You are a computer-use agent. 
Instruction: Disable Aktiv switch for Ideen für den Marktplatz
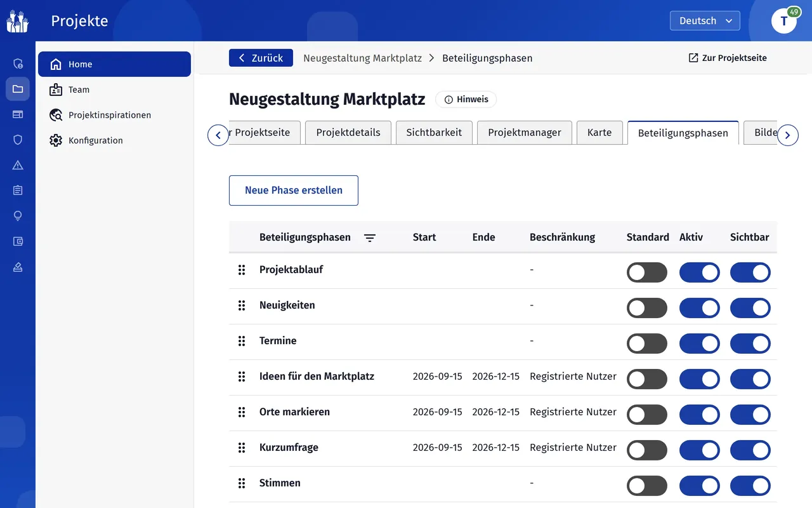[700, 380]
